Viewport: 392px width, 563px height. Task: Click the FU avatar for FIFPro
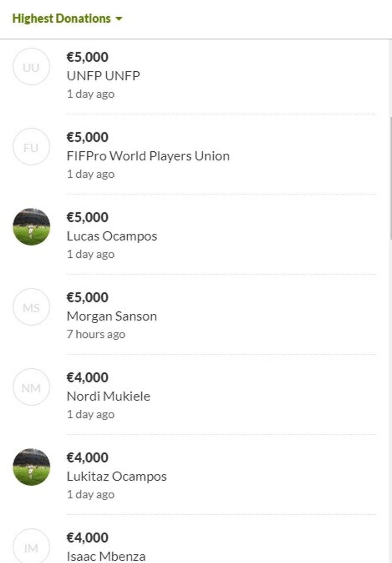coord(31,147)
